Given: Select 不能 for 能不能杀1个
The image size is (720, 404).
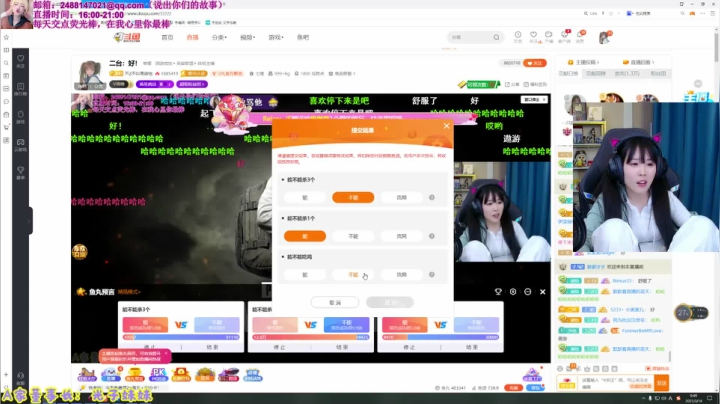Looking at the screenshot, I should point(353,236).
